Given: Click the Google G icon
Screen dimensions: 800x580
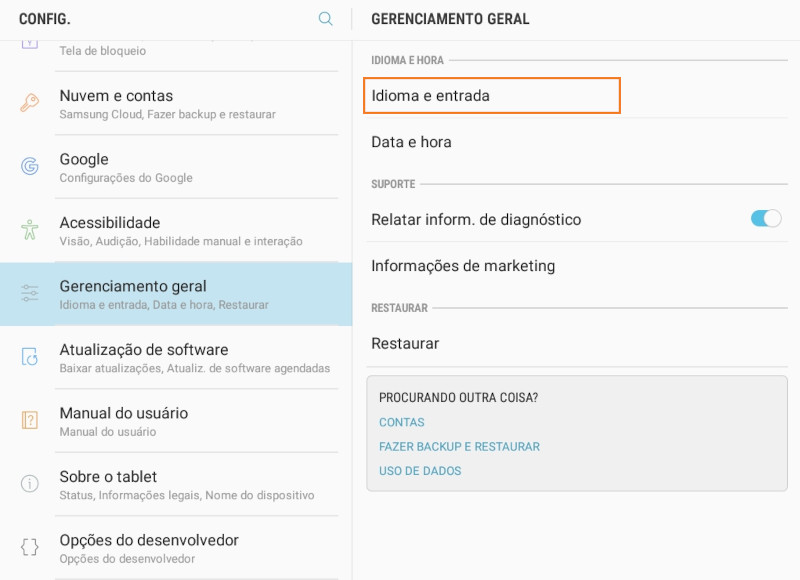Looking at the screenshot, I should coord(30,166).
